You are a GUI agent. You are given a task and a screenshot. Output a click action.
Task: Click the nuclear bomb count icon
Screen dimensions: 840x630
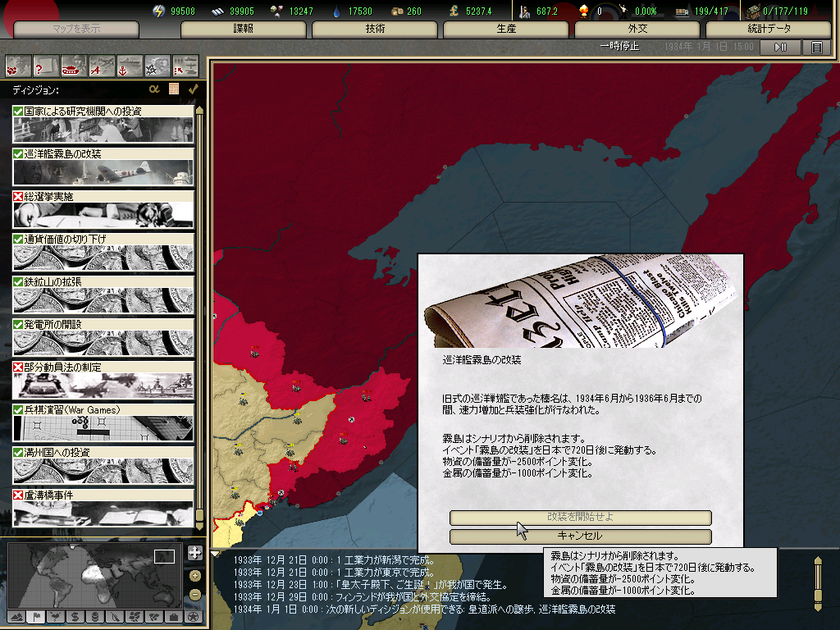pos(584,11)
